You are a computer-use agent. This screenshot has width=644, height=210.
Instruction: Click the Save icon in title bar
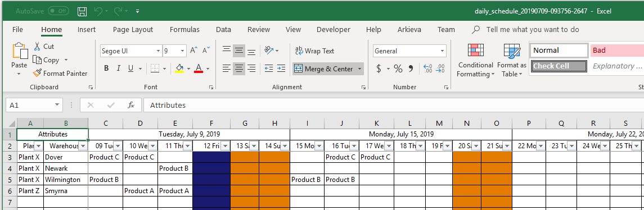point(82,11)
